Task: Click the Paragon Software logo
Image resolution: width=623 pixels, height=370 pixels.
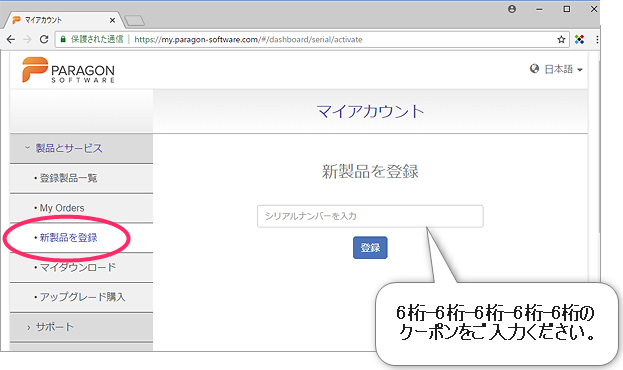Action: click(x=68, y=70)
